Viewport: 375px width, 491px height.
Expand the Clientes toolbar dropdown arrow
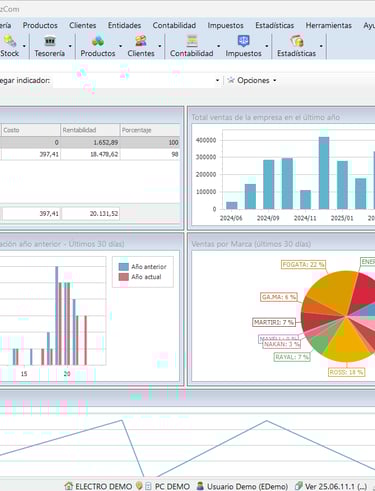[160, 46]
